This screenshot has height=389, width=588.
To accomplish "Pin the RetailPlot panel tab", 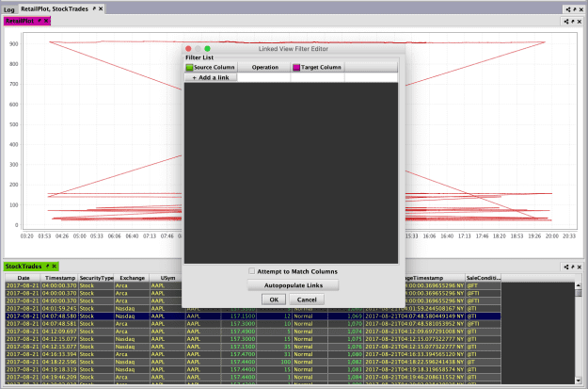I will (39, 20).
